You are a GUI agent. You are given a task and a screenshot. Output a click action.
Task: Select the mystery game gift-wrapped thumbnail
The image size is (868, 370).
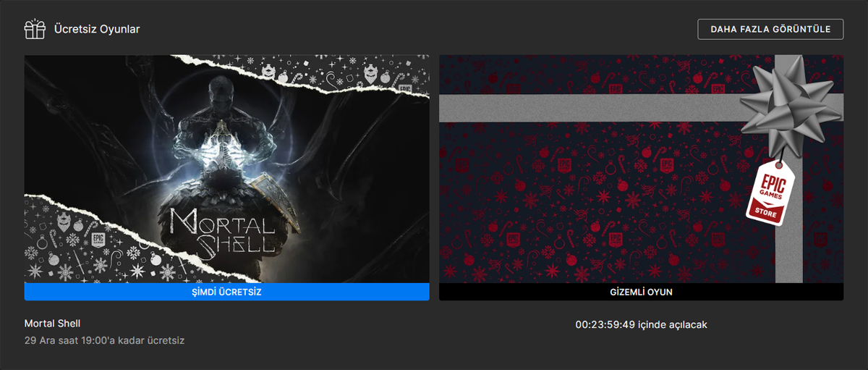coord(641,169)
